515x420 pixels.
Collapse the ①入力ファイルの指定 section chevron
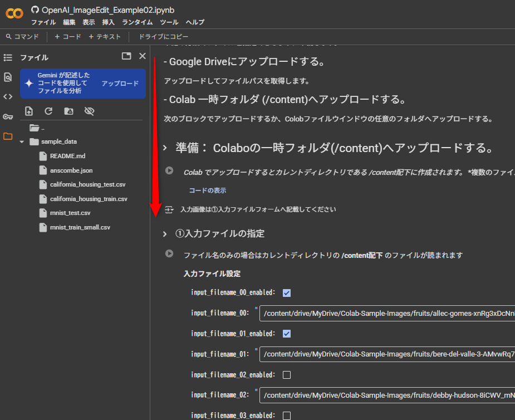click(x=165, y=234)
